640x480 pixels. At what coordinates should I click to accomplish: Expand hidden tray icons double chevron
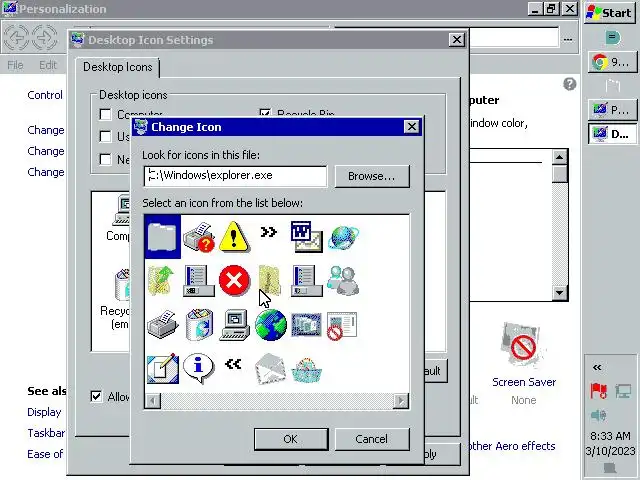coord(597,367)
